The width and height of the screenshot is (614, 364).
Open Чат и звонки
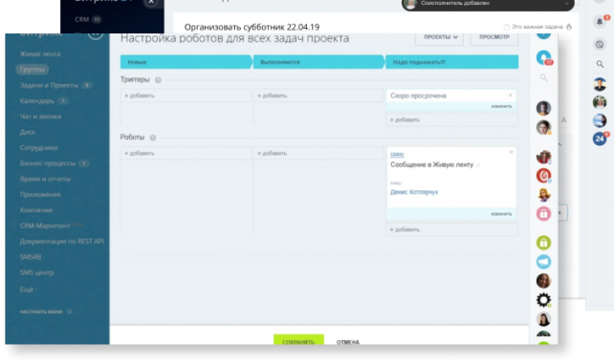coord(40,117)
